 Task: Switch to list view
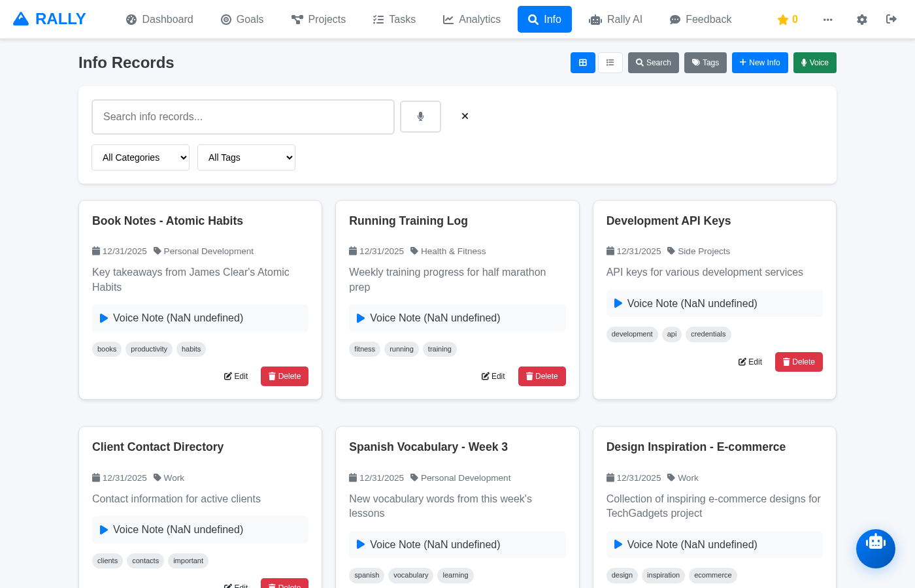(610, 62)
